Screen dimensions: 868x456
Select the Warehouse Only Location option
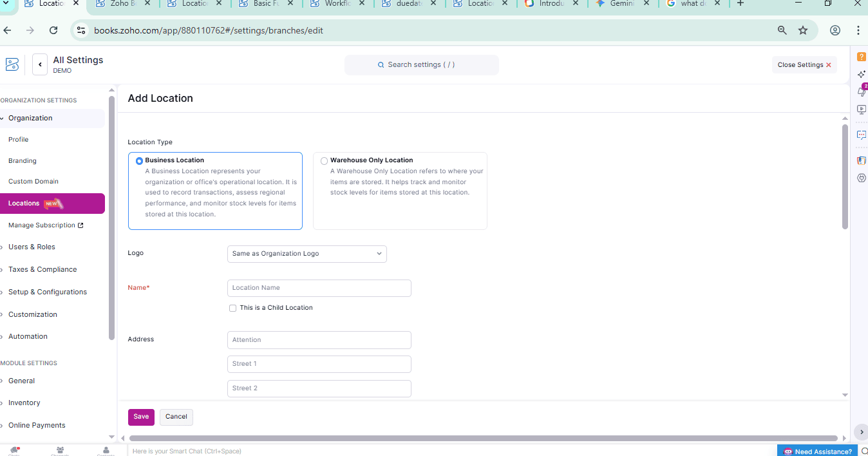pos(324,161)
